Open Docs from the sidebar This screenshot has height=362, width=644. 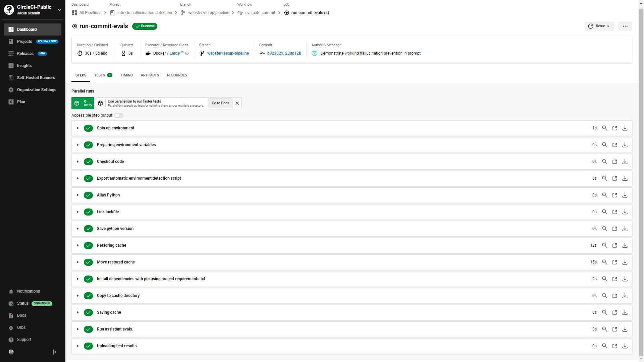(x=21, y=315)
